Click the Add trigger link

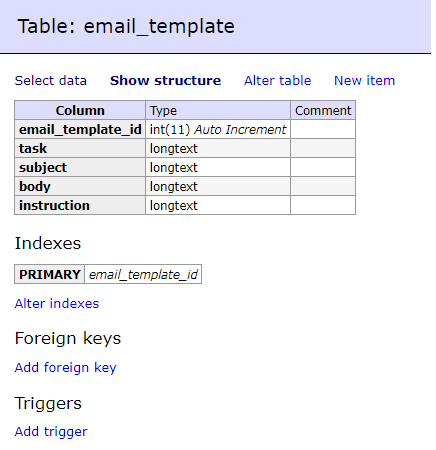[x=51, y=432]
